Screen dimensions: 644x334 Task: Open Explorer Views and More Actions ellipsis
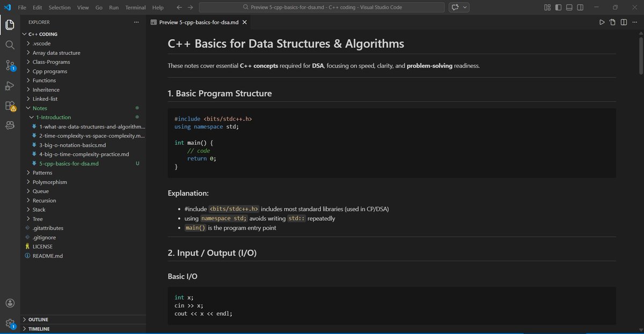coord(136,22)
